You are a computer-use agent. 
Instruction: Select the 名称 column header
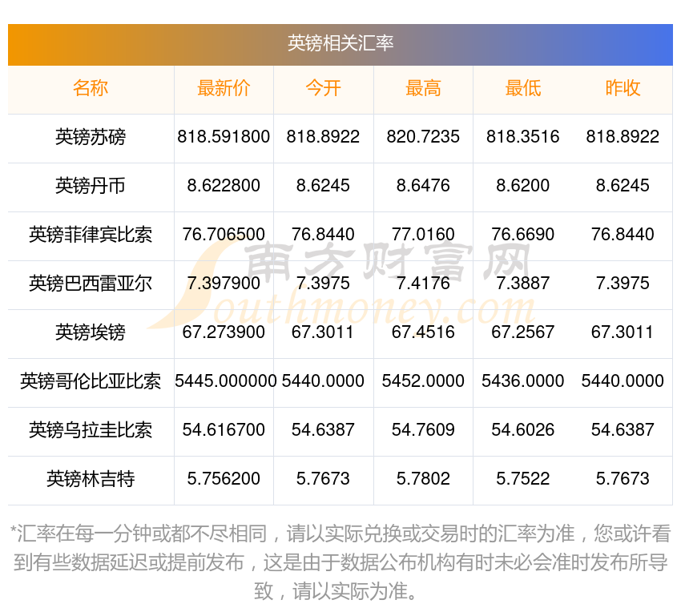click(x=91, y=88)
